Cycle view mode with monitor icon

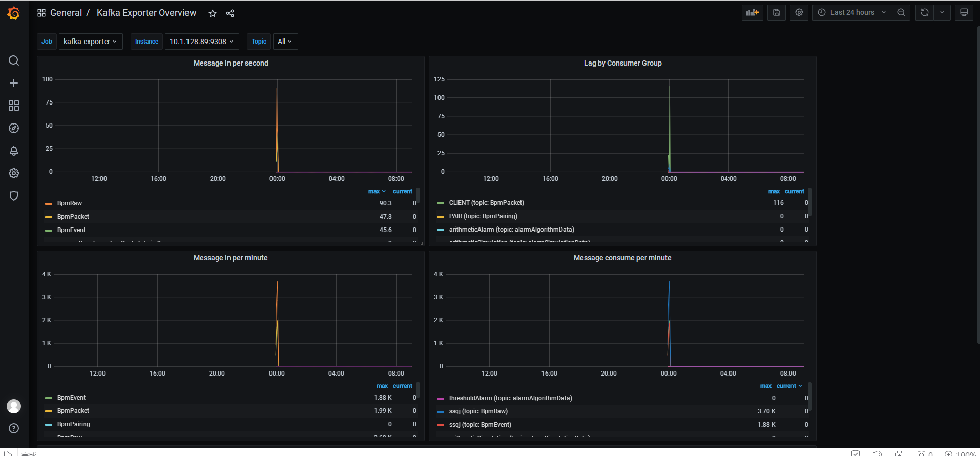964,13
